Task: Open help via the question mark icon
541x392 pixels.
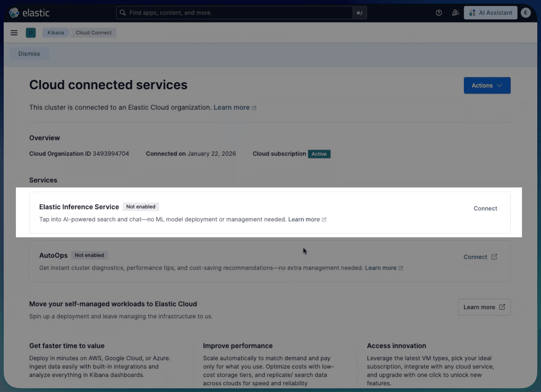Action: (439, 13)
